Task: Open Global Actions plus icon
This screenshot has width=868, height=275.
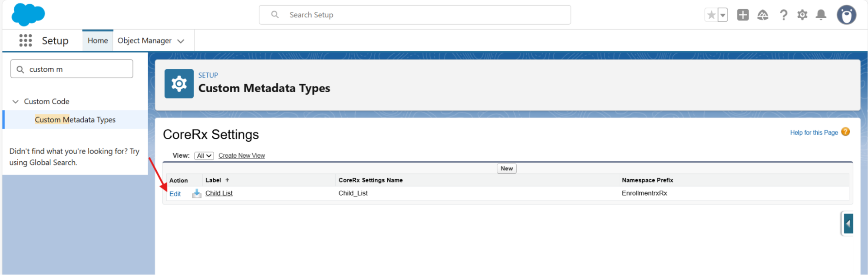Action: coord(743,15)
